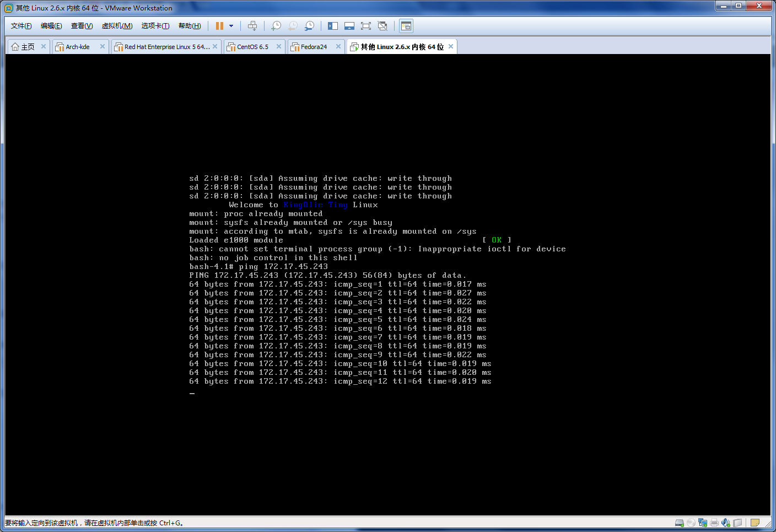Screen dimensions: 776x532
Task: Switch to Unity mode icon
Action: tap(382, 26)
